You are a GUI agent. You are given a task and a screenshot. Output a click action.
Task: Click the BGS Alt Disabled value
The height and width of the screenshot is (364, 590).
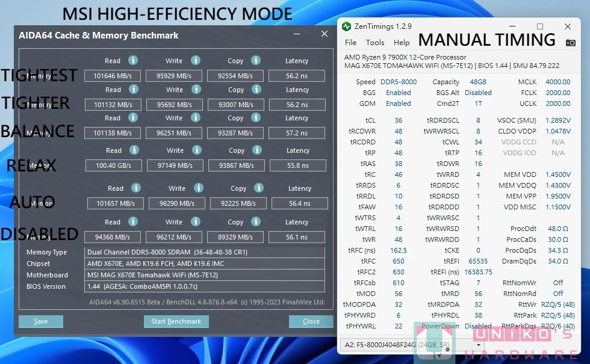[x=478, y=93]
